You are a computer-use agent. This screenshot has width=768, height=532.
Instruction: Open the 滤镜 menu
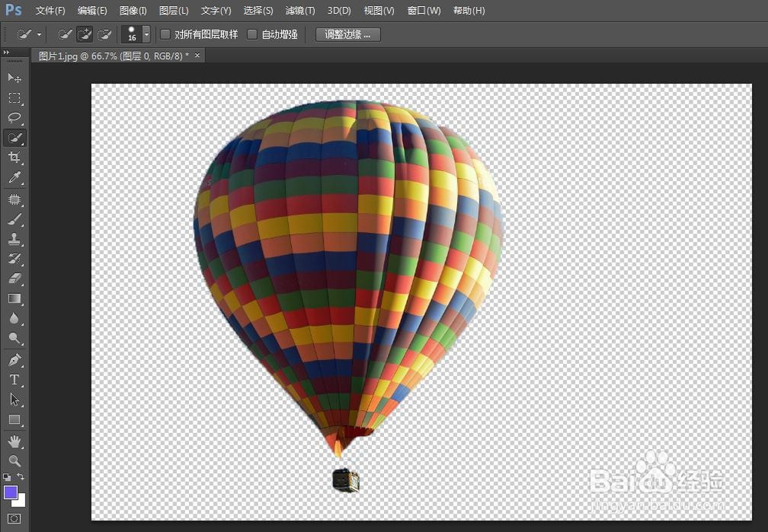(299, 10)
